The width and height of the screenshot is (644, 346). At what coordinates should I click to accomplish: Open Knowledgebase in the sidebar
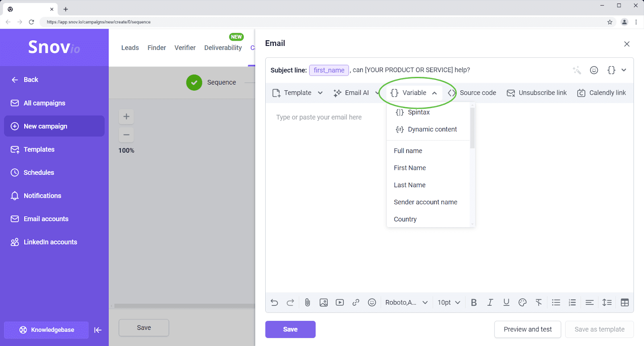[47, 330]
